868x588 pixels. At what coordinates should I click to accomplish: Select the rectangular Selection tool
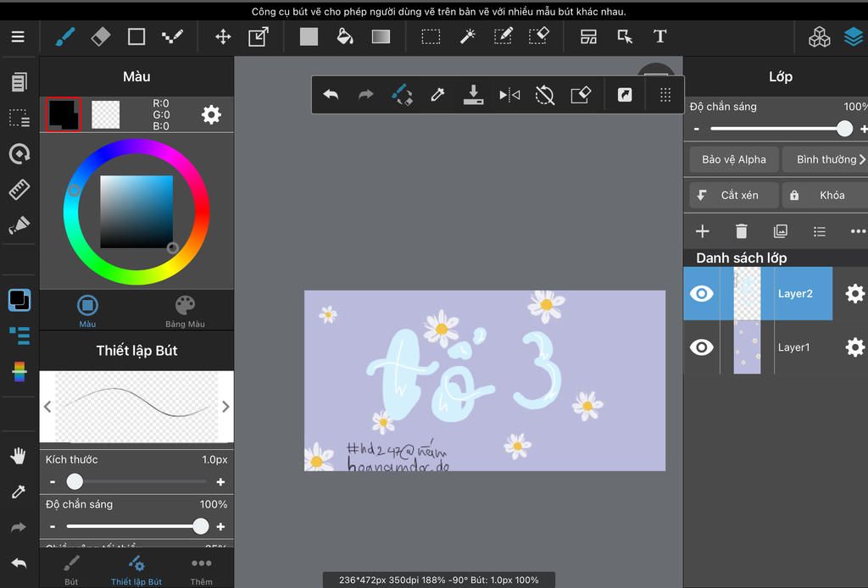coord(431,36)
